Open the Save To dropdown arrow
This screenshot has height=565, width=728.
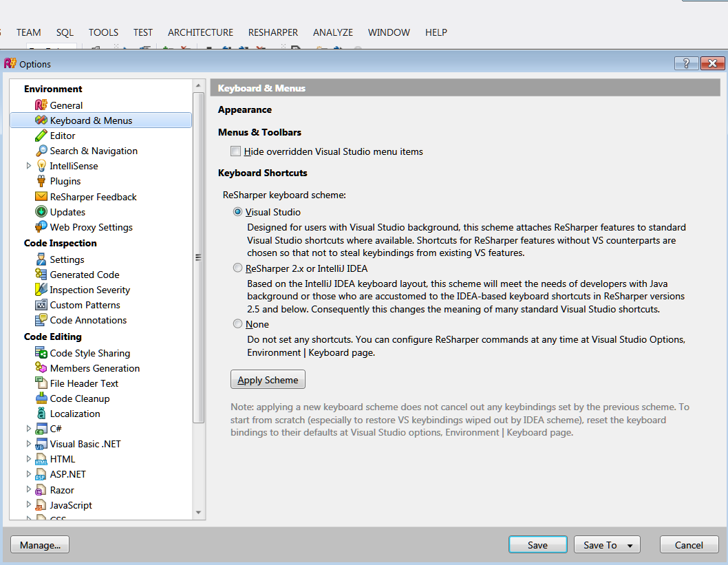630,546
